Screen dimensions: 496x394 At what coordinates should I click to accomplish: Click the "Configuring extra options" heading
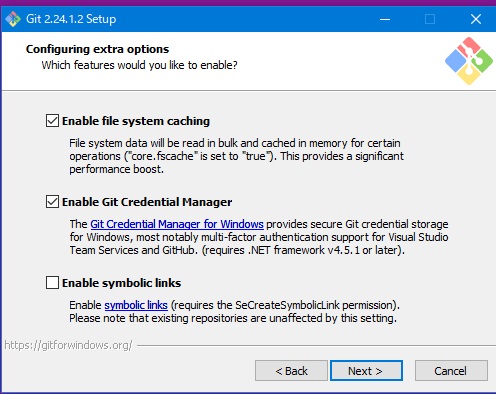[x=97, y=49]
